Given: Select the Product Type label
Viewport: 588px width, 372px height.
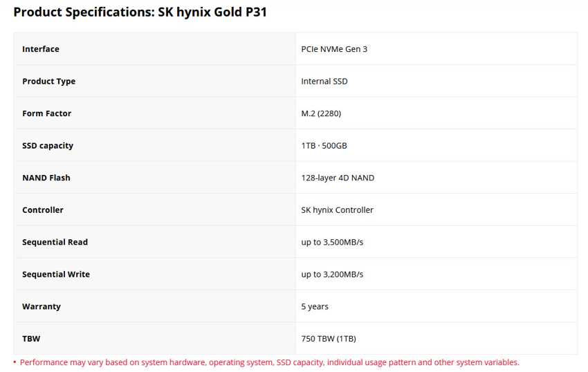Looking at the screenshot, I should pos(48,82).
